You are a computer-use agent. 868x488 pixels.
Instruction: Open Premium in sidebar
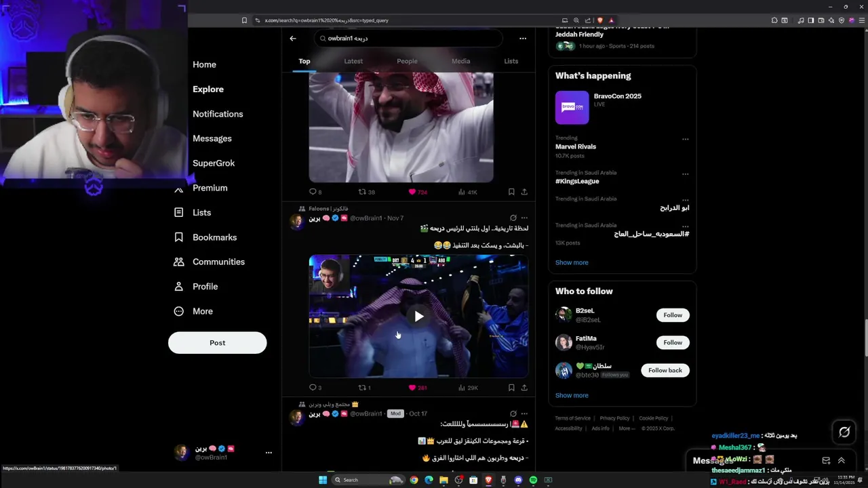point(210,188)
